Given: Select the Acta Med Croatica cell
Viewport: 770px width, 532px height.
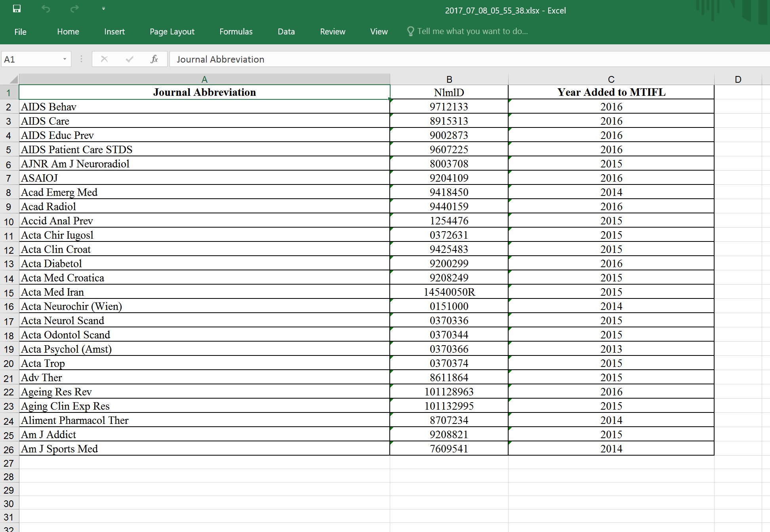Looking at the screenshot, I should [204, 277].
